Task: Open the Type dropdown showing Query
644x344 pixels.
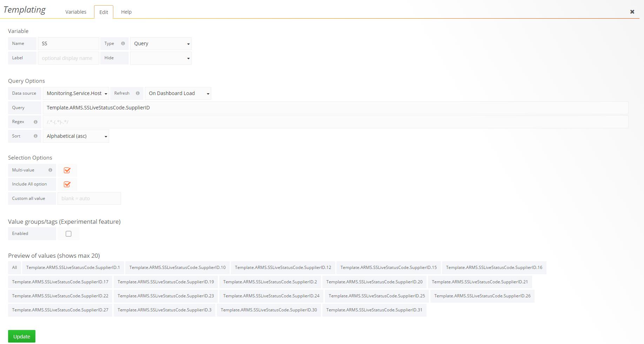Action: click(x=161, y=43)
